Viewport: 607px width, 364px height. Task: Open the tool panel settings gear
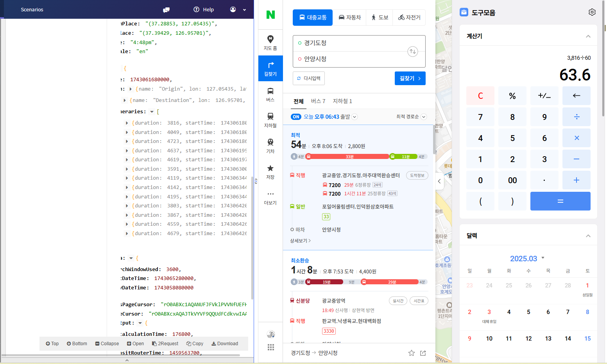[592, 12]
